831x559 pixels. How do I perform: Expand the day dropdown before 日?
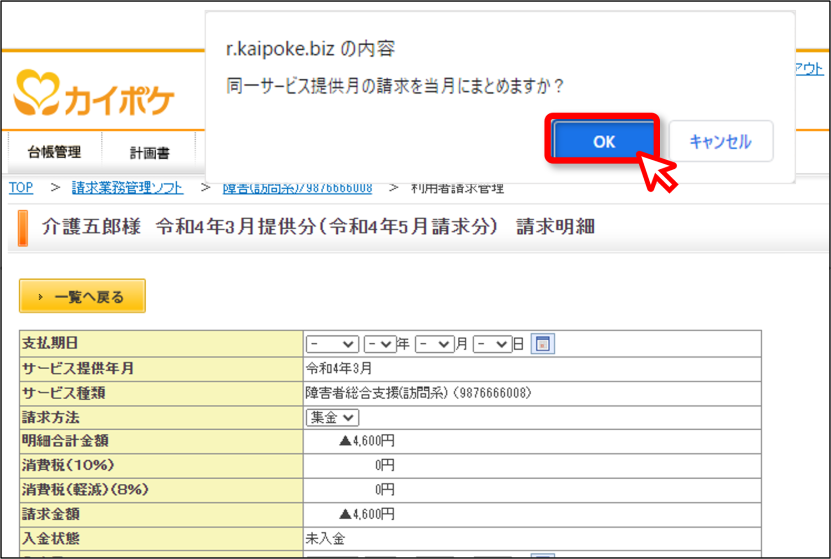point(492,344)
